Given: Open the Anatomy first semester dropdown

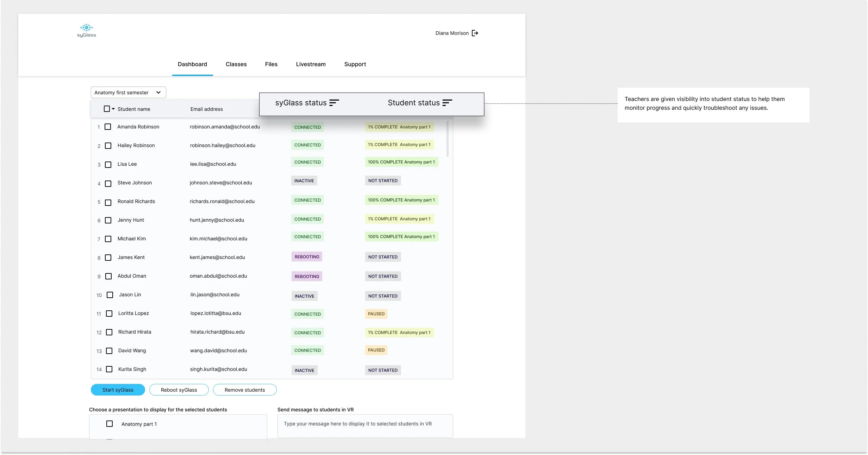Looking at the screenshot, I should (x=128, y=93).
